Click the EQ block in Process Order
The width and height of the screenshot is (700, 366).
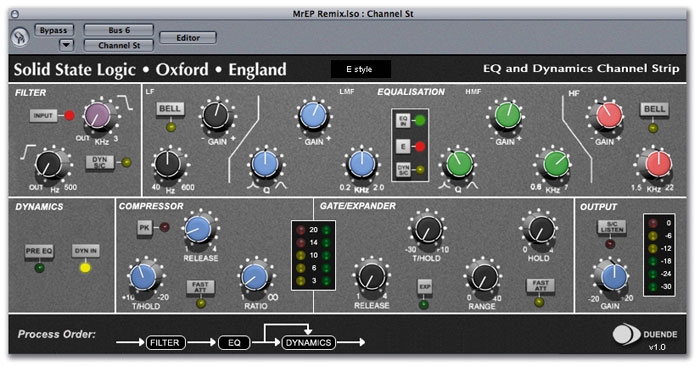coord(234,343)
